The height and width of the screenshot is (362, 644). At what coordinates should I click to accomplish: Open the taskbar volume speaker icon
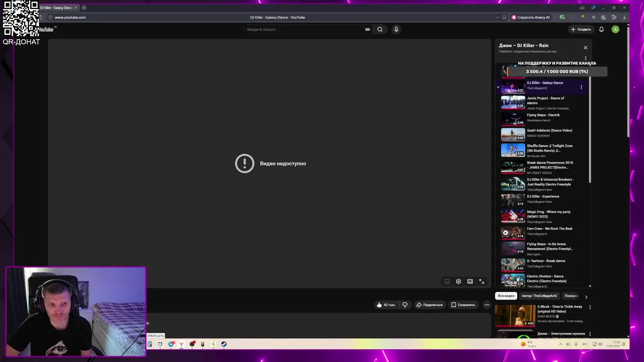tap(600, 344)
